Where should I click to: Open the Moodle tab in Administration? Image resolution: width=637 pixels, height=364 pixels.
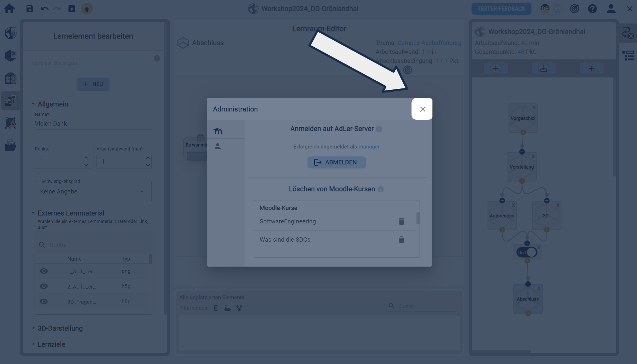point(218,131)
